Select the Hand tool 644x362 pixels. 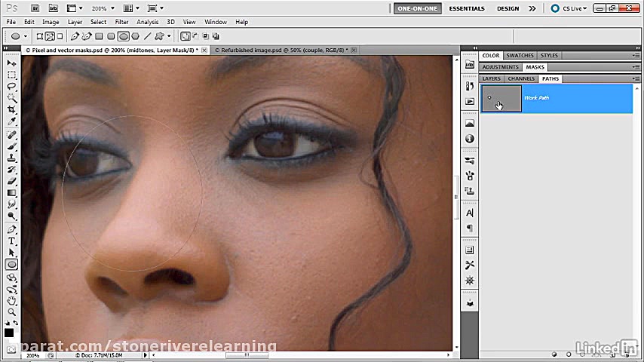(11, 301)
